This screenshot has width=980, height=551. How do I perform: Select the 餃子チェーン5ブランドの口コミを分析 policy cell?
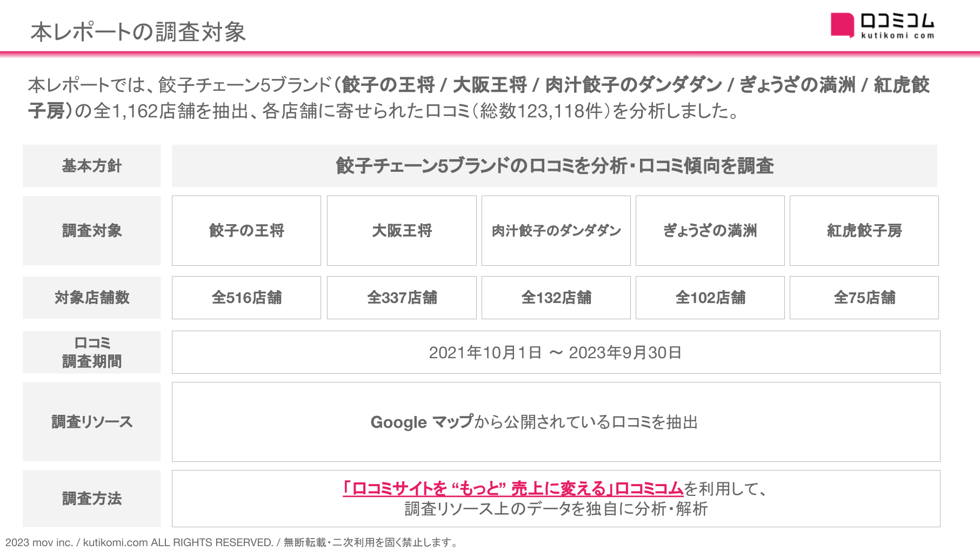555,166
